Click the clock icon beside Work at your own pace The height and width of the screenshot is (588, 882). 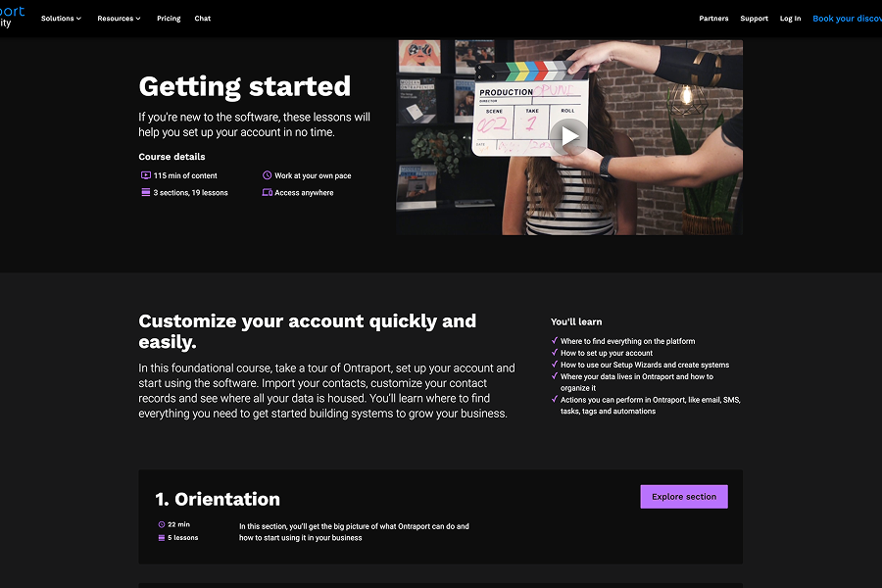tap(268, 175)
